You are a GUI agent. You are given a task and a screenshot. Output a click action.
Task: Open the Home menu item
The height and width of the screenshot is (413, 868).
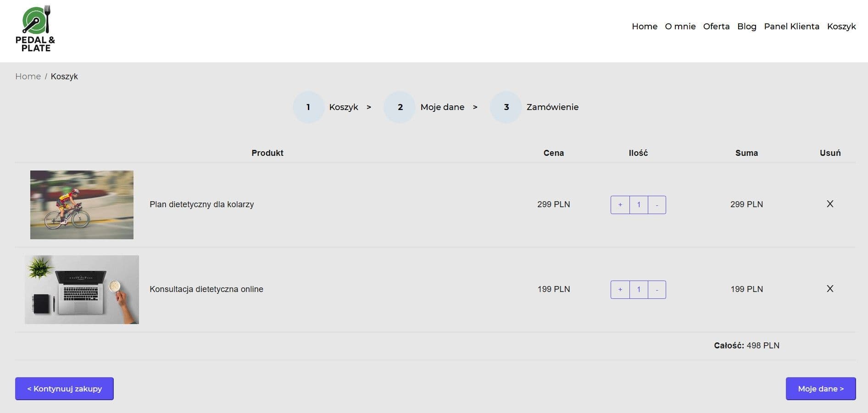[x=645, y=27]
